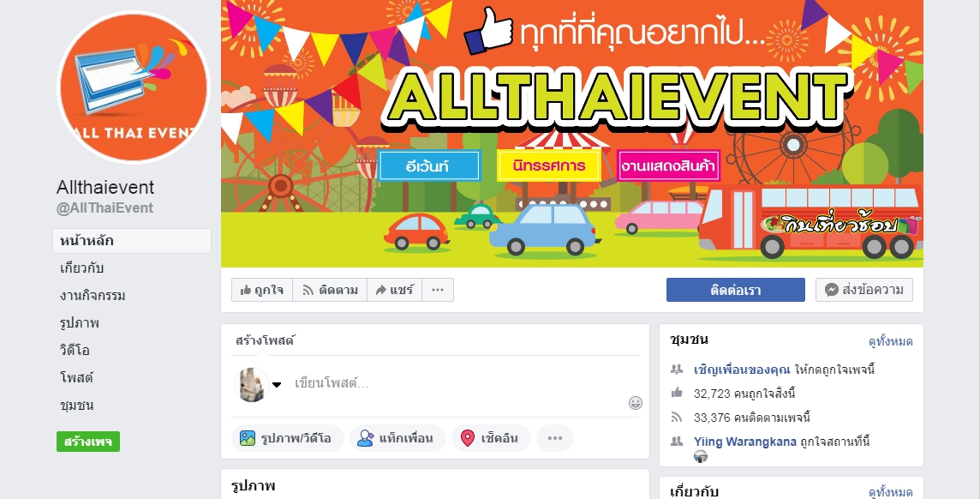Add รูปภาพ/วิดีโอ to the post
This screenshot has height=499, width=980.
pos(288,438)
